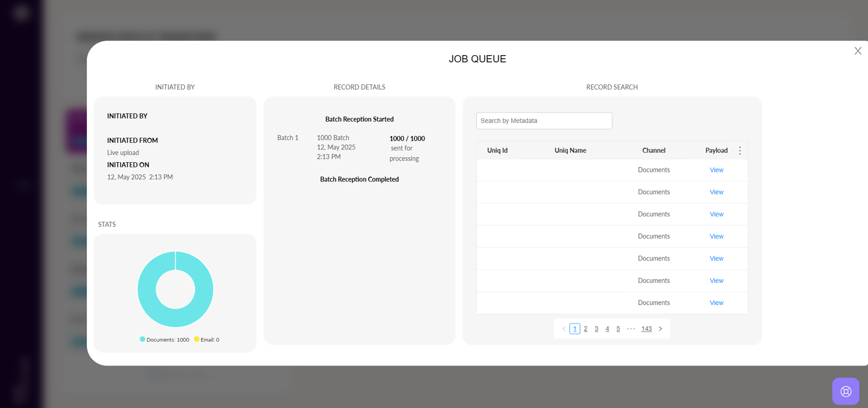Click the previous page arrow
The image size is (868, 408).
click(x=564, y=329)
